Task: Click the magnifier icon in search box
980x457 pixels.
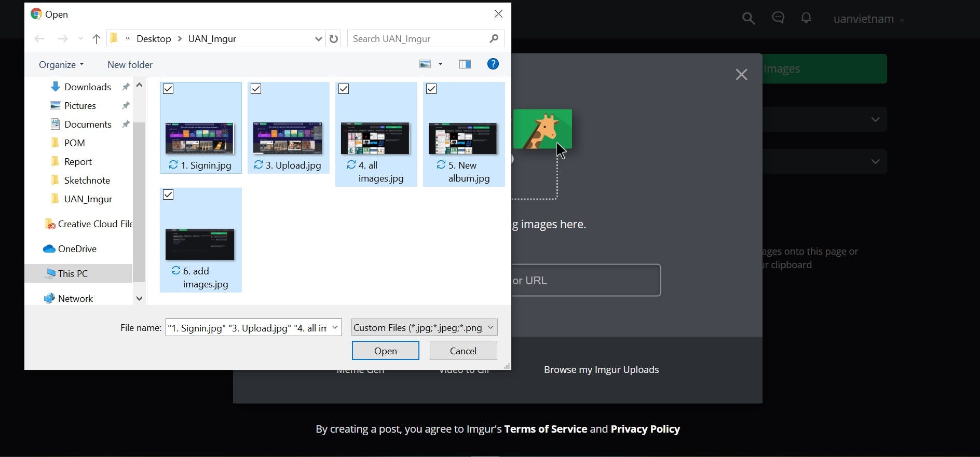Action: coord(494,38)
